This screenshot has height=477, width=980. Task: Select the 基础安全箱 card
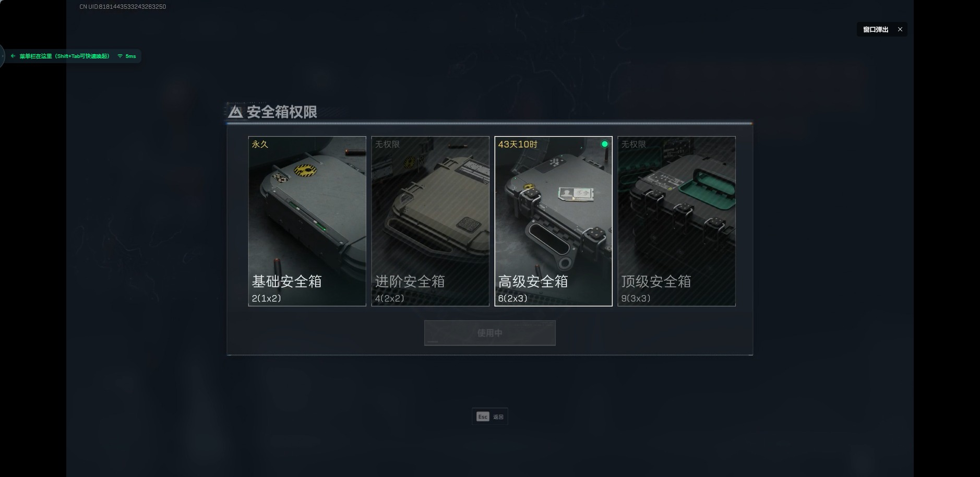click(307, 221)
